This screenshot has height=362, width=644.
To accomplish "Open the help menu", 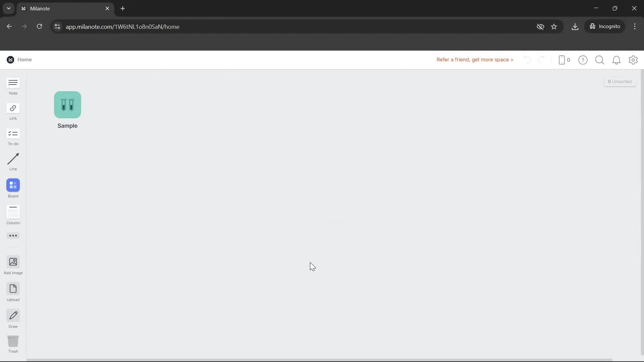I will (583, 60).
